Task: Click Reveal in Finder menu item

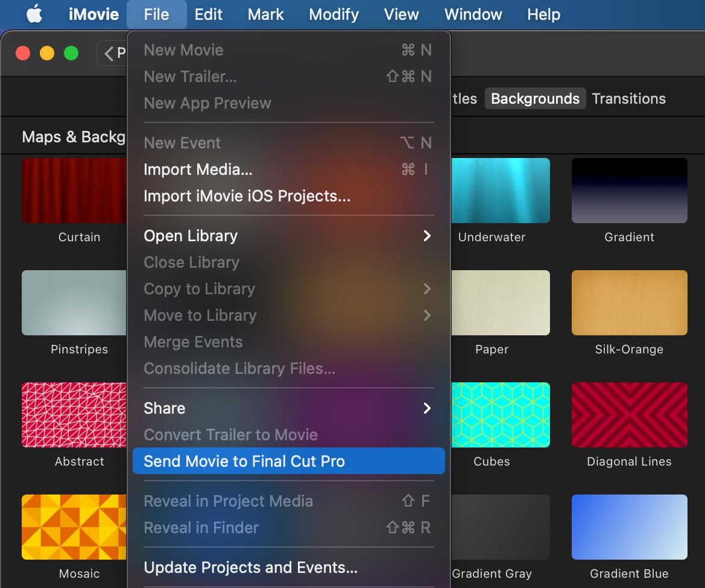Action: tap(289, 527)
